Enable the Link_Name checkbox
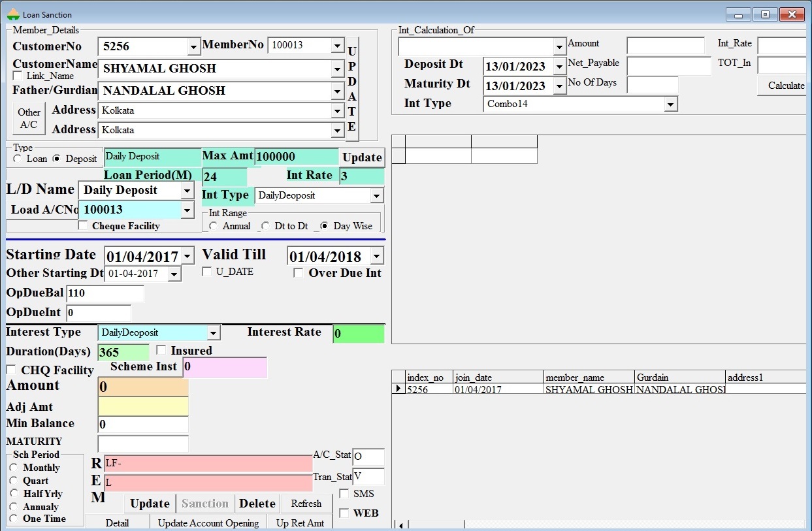The width and height of the screenshot is (812, 531). [18, 76]
